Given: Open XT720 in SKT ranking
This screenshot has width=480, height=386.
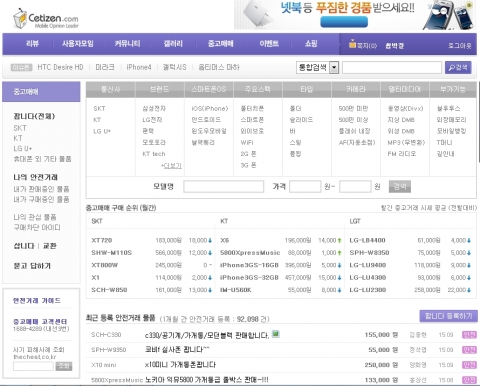Looking at the screenshot, I should click(102, 240).
